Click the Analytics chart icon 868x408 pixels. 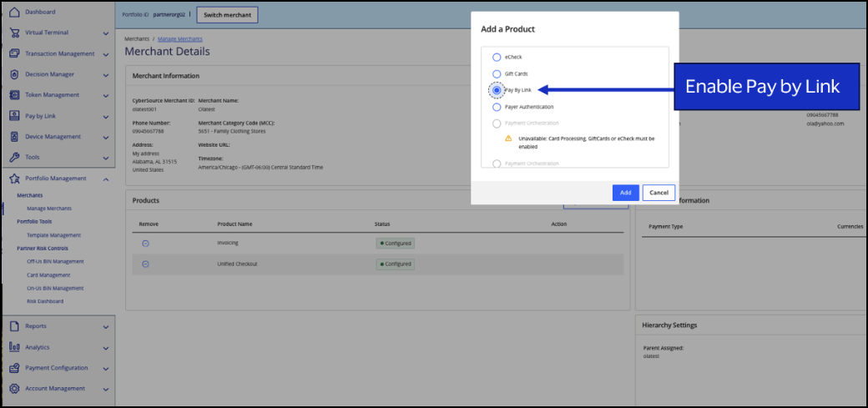pyautogui.click(x=14, y=347)
